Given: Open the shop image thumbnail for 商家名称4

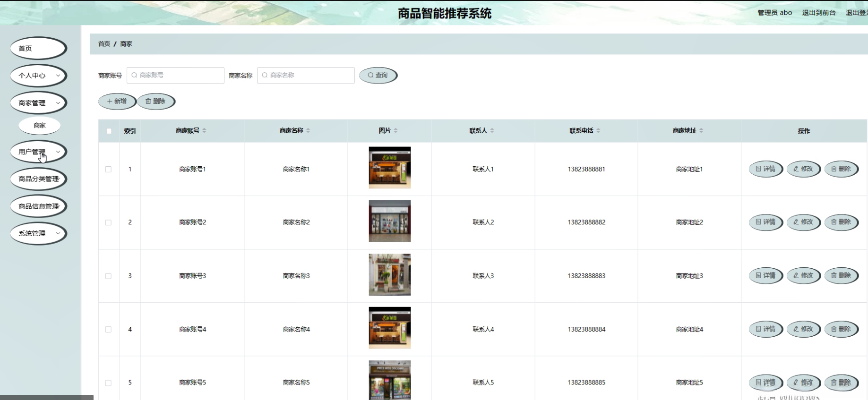Looking at the screenshot, I should click(390, 328).
